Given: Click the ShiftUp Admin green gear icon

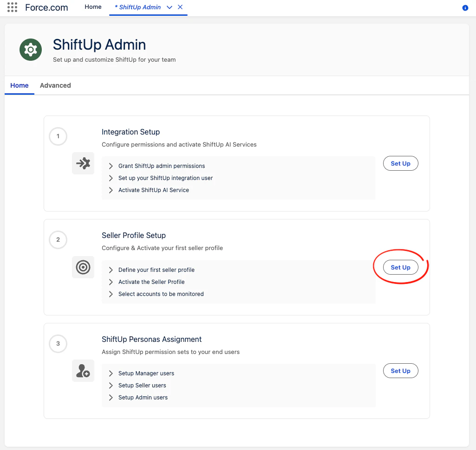Looking at the screenshot, I should [31, 50].
